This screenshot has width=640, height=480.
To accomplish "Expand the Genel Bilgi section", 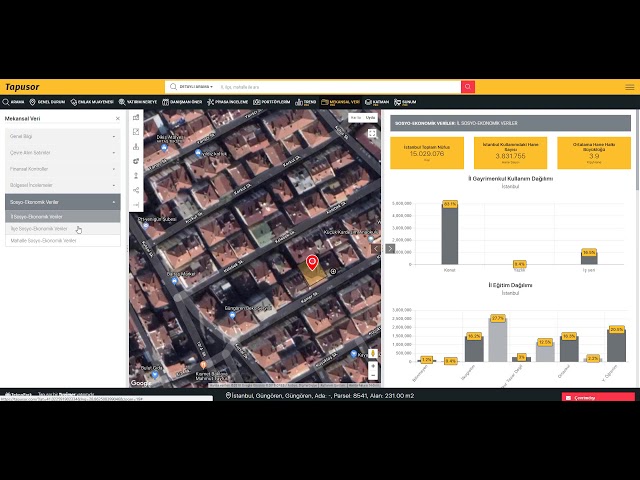I will pyautogui.click(x=62, y=136).
